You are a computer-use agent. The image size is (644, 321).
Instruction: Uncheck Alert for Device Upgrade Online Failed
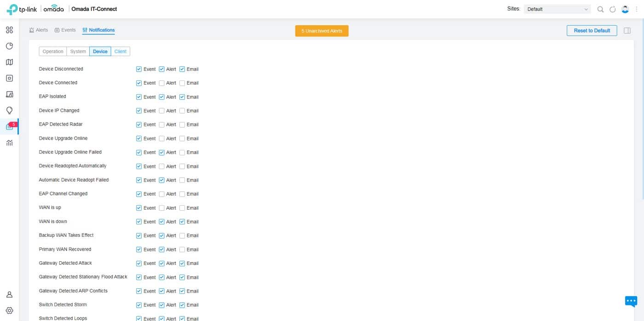pos(161,152)
